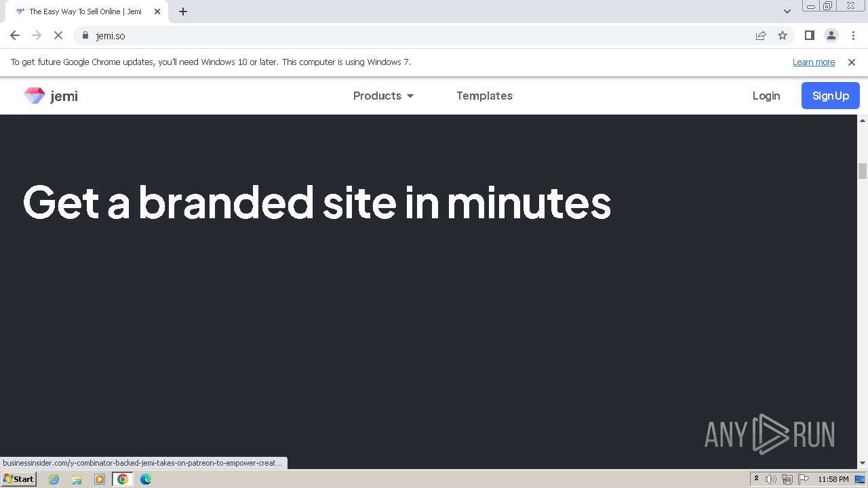Open a new tab with the plus button
Screen dimensions: 868x488
[183, 12]
